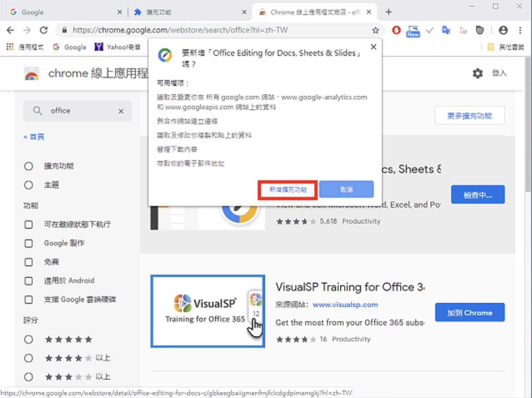This screenshot has height=398, width=532.
Task: Add VisualSP with the 加到 Chrome button
Action: pos(470,312)
